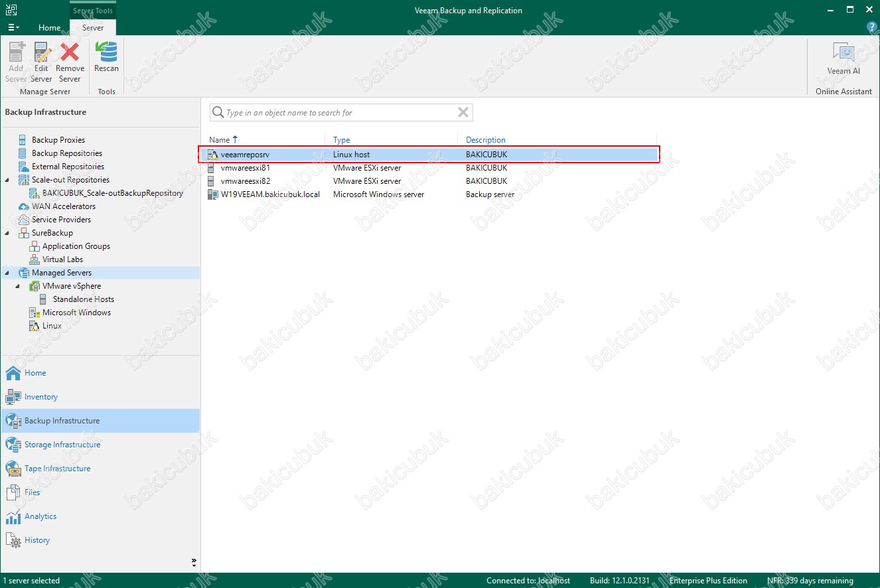
Task: Click the Linux penguin icon for veeamreposrv
Action: (x=213, y=155)
